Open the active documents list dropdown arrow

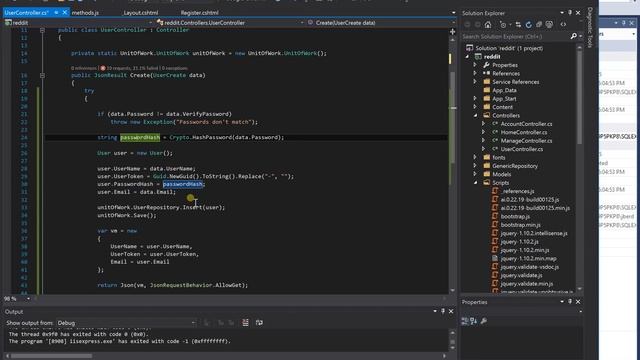[453, 13]
